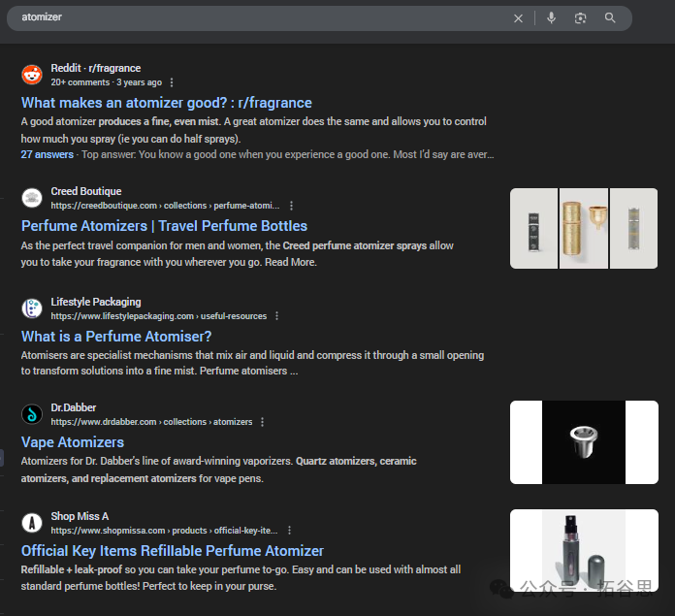
Task: Click the Creed perfume atomizers thumbnail
Action: [584, 228]
